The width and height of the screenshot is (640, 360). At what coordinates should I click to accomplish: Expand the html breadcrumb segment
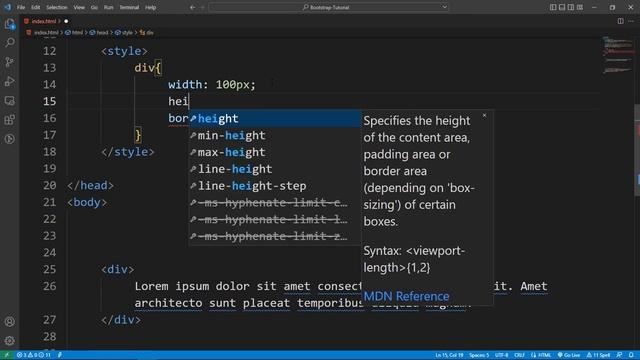pos(74,33)
